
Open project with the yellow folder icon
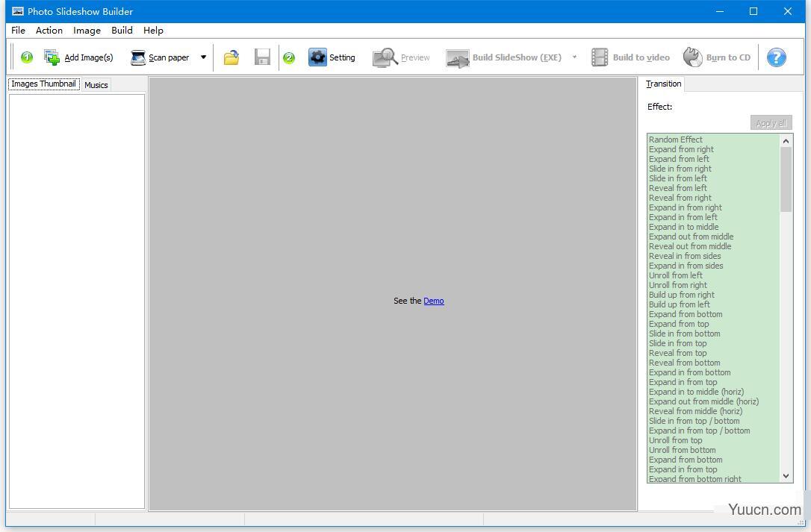(x=232, y=57)
